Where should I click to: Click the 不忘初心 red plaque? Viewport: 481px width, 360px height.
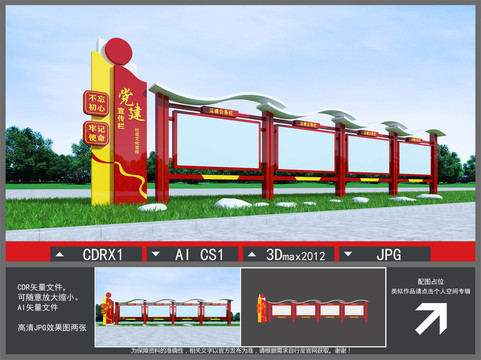(96, 103)
